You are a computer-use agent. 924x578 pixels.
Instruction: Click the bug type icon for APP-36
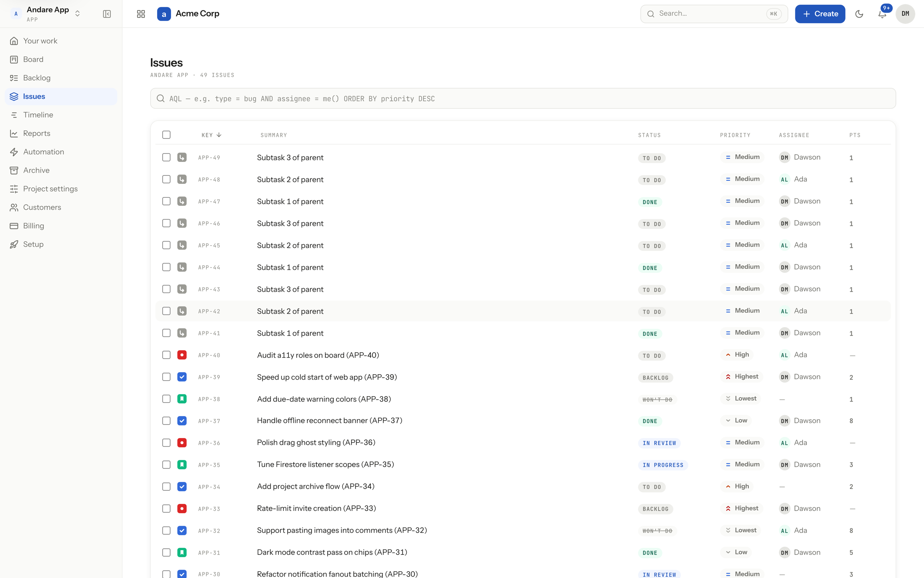pos(182,443)
